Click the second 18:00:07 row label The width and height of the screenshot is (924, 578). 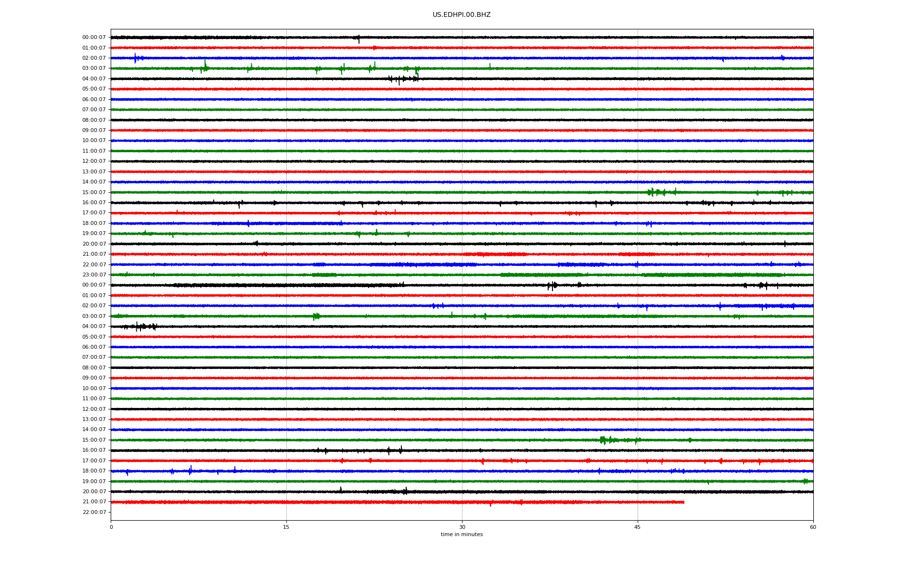[x=94, y=471]
